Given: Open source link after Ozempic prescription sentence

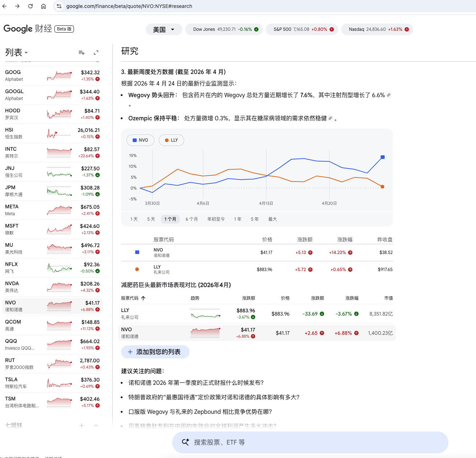Looking at the screenshot, I should 330,118.
